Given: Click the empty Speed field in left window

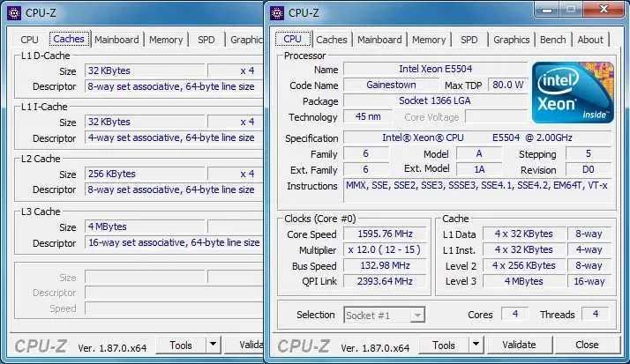Looking at the screenshot, I should (174, 308).
